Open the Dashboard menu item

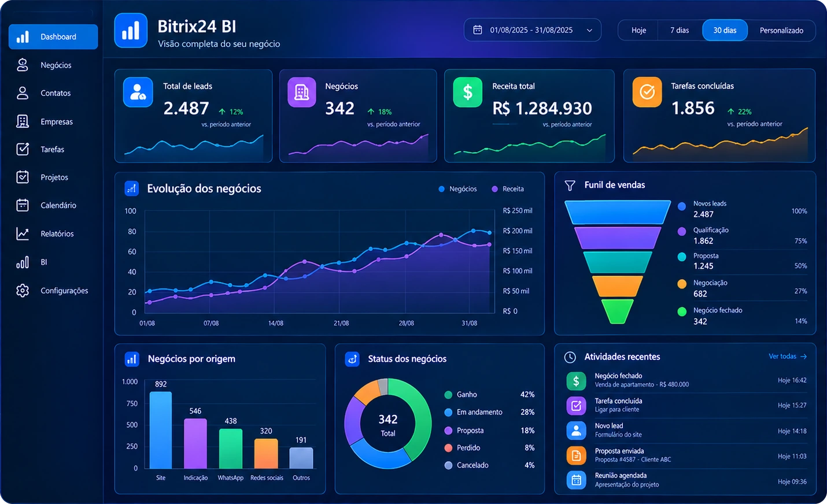pos(53,37)
